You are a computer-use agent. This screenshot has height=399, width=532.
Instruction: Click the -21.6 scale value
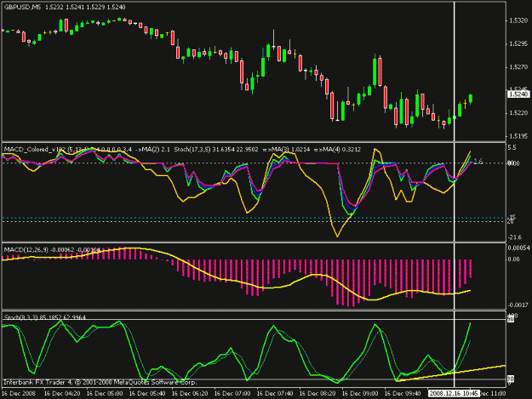tap(514, 237)
